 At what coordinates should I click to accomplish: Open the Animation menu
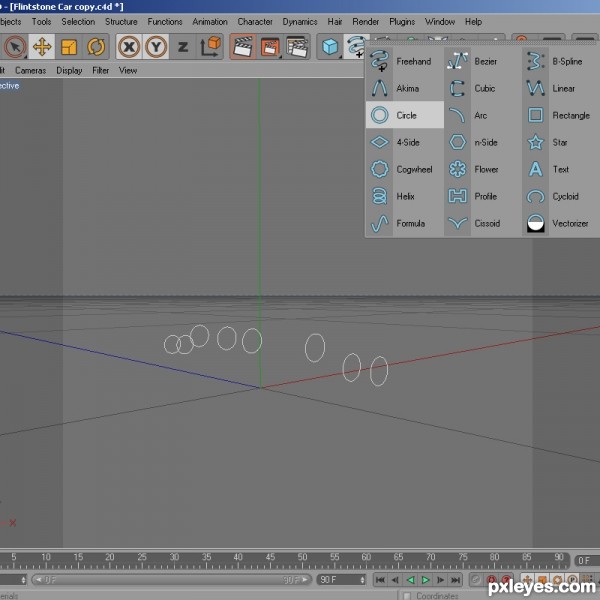click(x=210, y=21)
